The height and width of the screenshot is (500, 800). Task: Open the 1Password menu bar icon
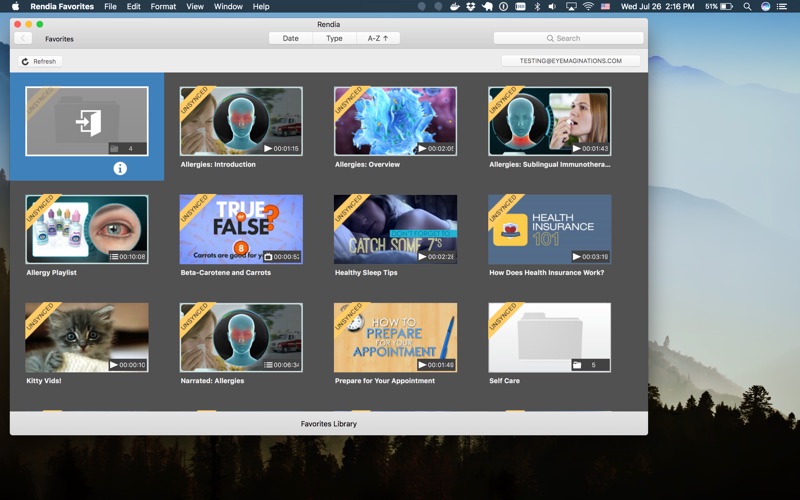pyautogui.click(x=504, y=7)
